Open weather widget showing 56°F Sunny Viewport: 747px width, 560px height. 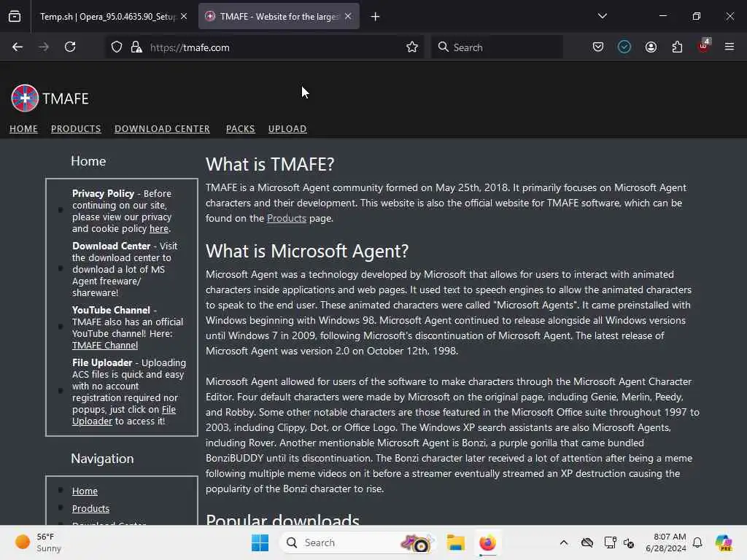[38, 542]
